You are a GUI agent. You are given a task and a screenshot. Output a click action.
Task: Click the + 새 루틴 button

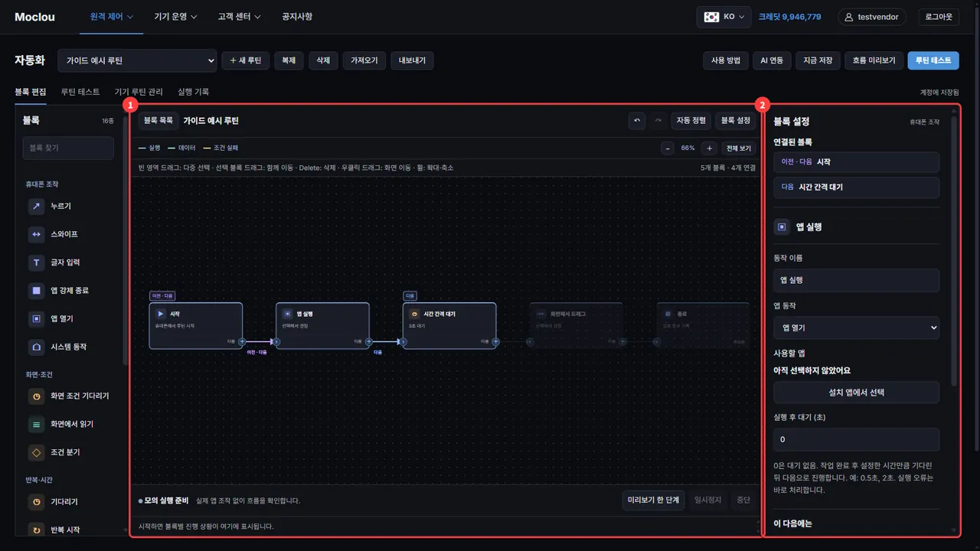[246, 60]
